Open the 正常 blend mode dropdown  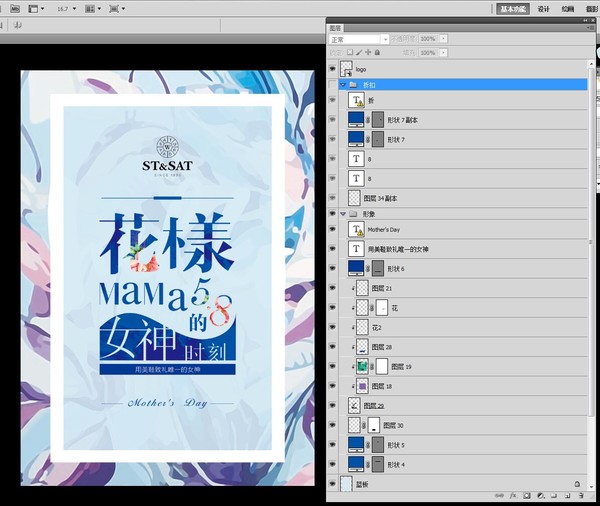pos(359,39)
